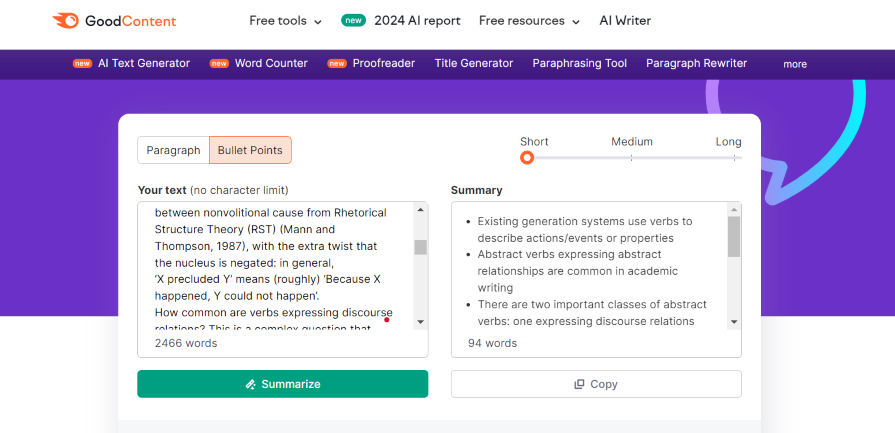Click the new badge beside Proofreader
This screenshot has width=895, height=433.
(x=337, y=64)
